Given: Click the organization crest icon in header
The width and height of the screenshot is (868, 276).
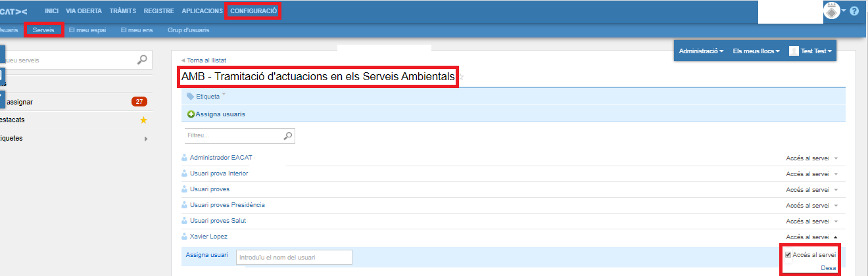Looking at the screenshot, I should (x=832, y=11).
